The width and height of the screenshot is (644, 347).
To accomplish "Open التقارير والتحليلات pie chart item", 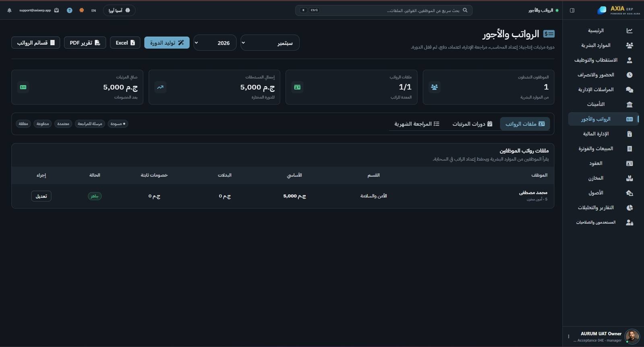I will point(603,207).
